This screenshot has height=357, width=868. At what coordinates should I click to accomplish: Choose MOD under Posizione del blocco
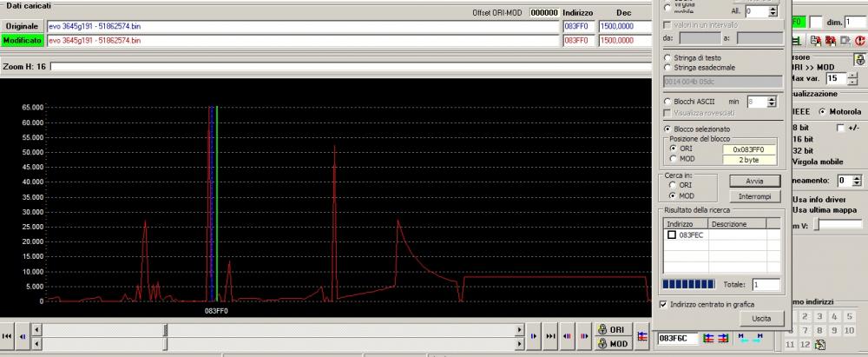(x=674, y=159)
